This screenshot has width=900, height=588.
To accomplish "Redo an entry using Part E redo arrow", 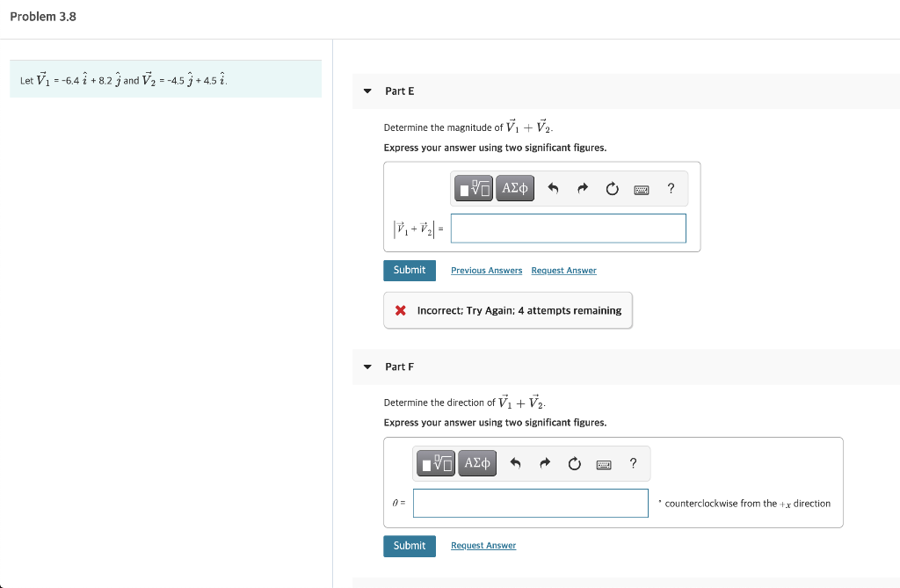I will (583, 187).
